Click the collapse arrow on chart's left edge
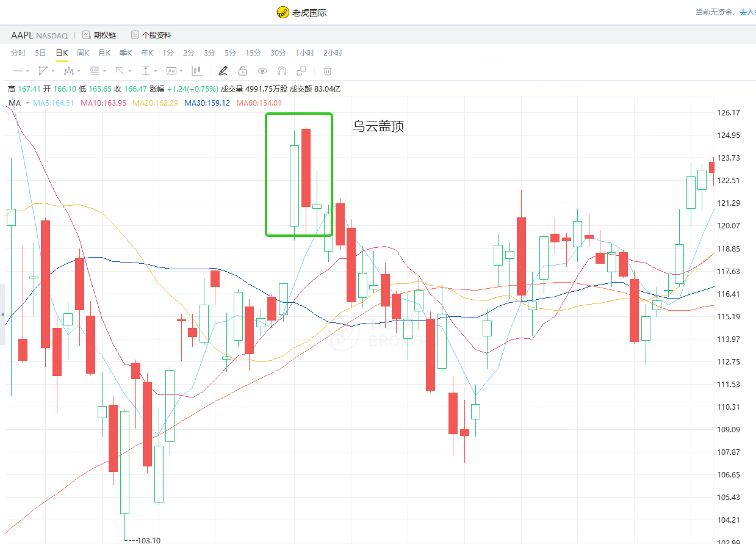Image resolution: width=756 pixels, height=544 pixels. (2, 314)
